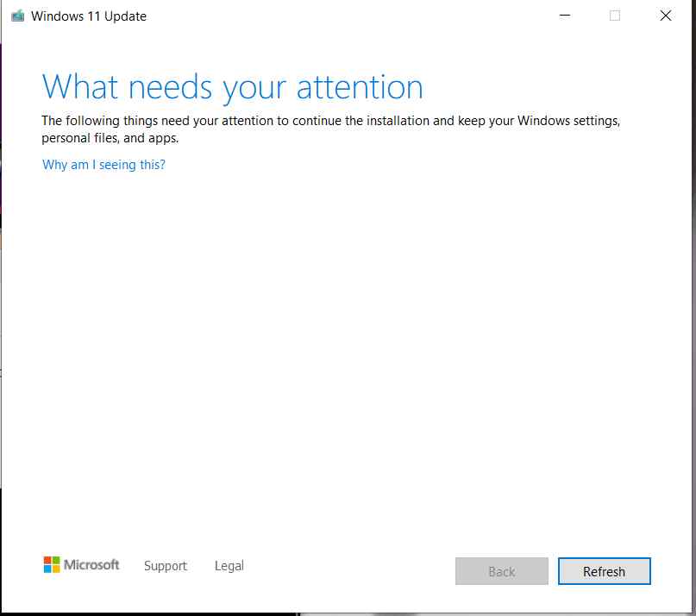
Task: Open the Legal link
Action: coord(229,566)
